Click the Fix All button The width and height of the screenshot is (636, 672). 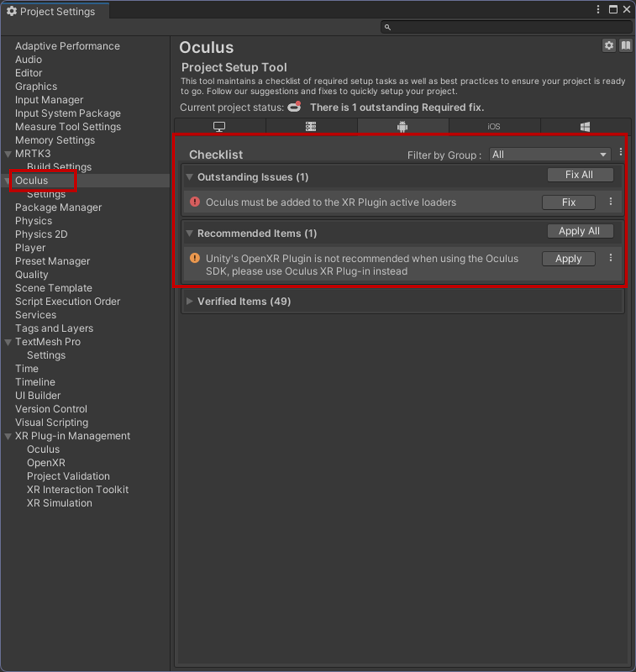580,175
